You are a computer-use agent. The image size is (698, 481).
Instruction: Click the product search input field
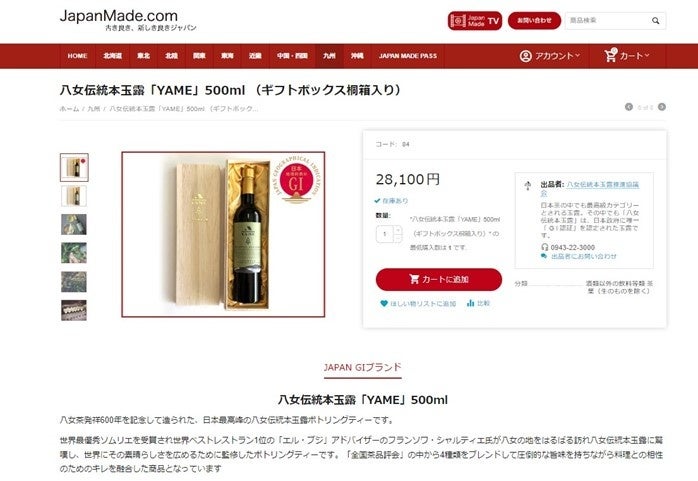point(608,20)
